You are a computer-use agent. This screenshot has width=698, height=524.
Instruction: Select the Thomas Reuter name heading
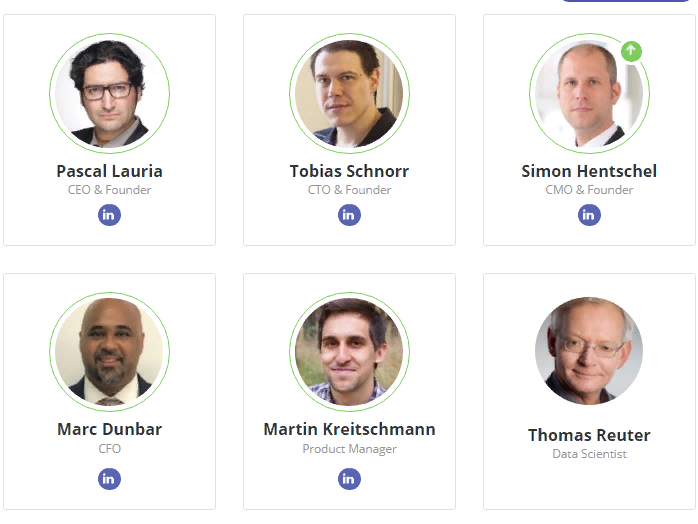click(x=589, y=435)
